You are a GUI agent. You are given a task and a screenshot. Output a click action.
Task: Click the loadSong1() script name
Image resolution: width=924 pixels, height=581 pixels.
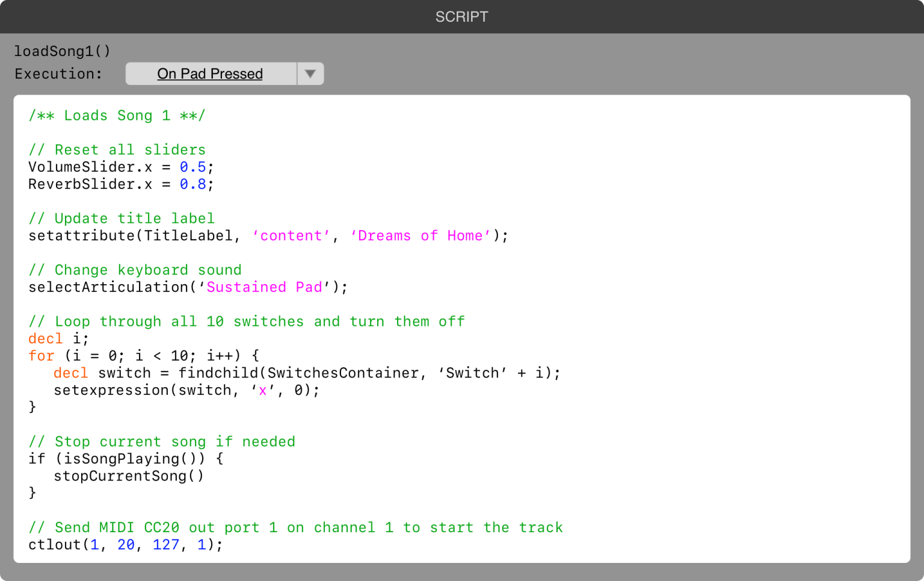tap(63, 51)
